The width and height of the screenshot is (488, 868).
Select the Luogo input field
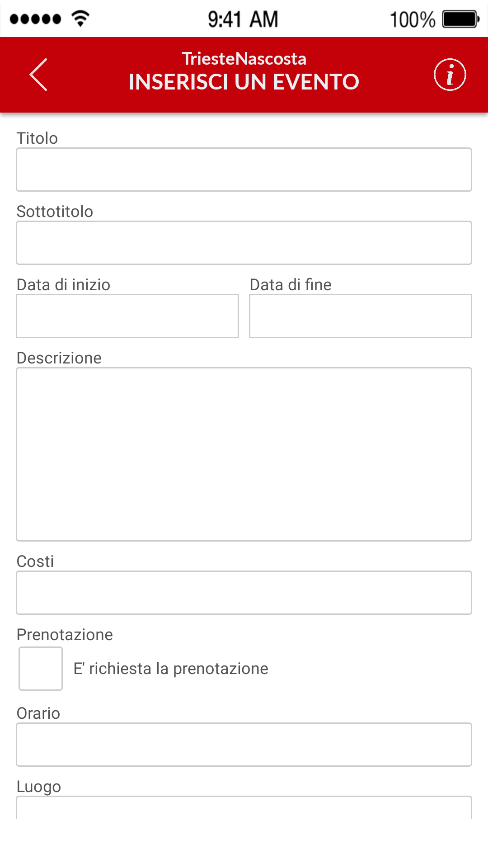tap(244, 808)
